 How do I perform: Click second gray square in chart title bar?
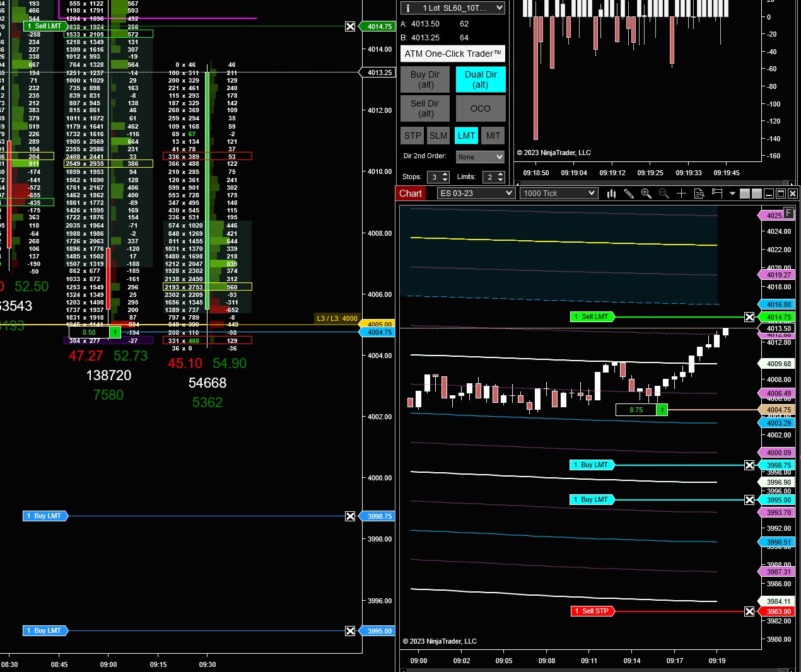click(757, 194)
